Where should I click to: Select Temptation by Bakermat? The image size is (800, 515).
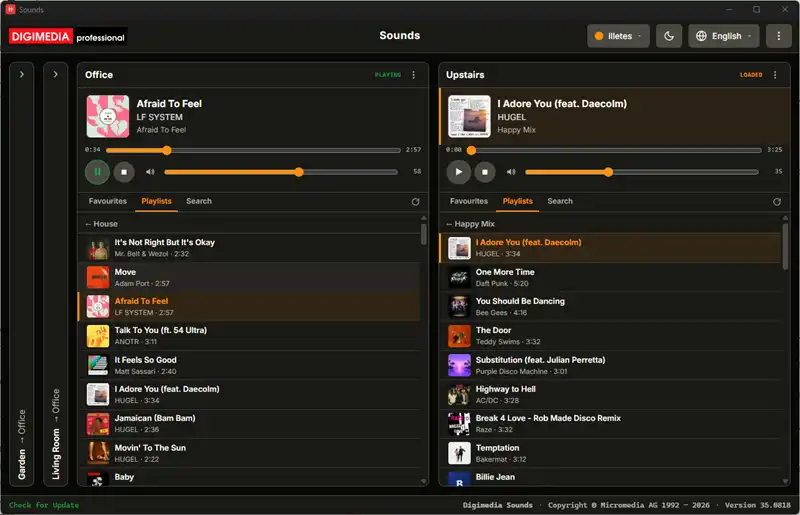(610, 453)
